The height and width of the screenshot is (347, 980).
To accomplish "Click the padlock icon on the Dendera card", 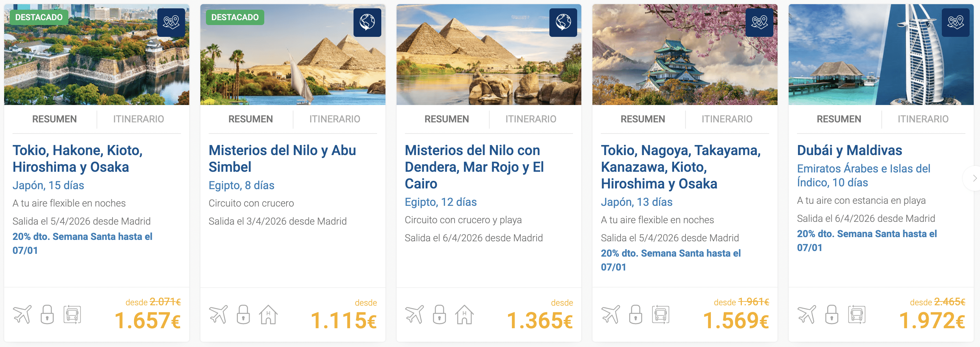I will coord(439,315).
